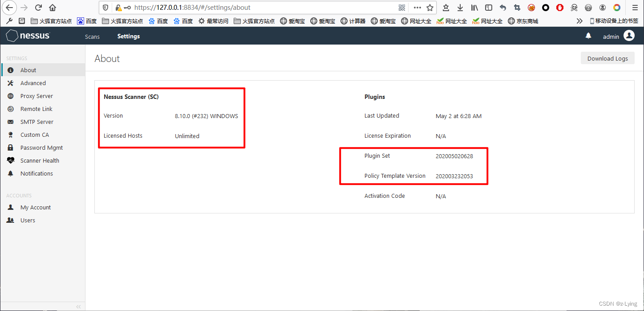Select About in the settings sidebar
This screenshot has width=644, height=311.
(x=43, y=70)
